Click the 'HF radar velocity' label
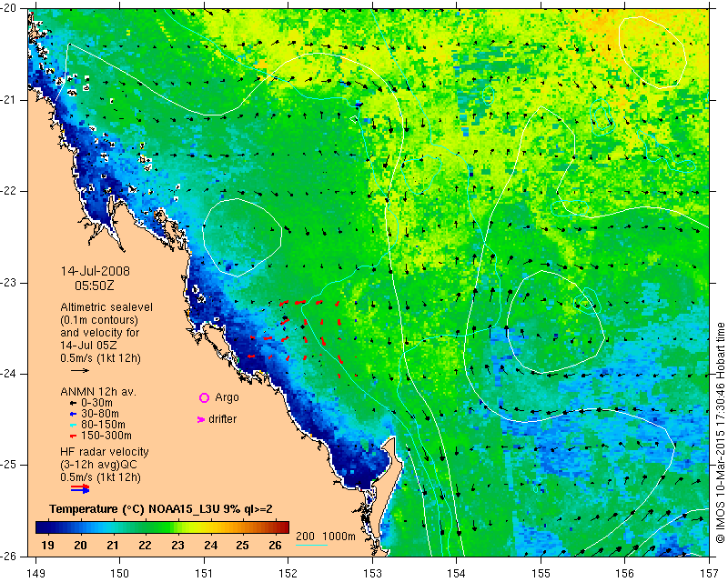This screenshot has width=728, height=582. (x=105, y=452)
